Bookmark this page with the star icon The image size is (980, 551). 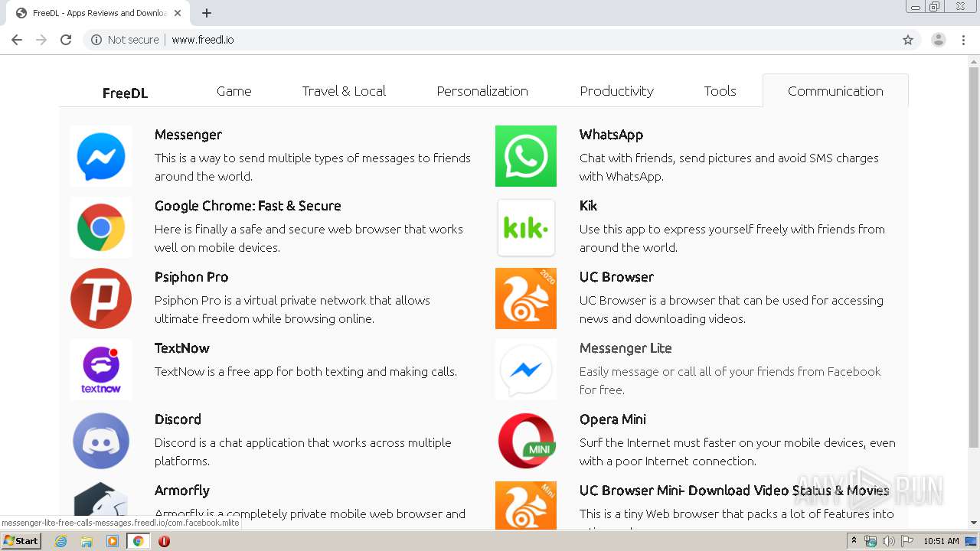(x=908, y=40)
